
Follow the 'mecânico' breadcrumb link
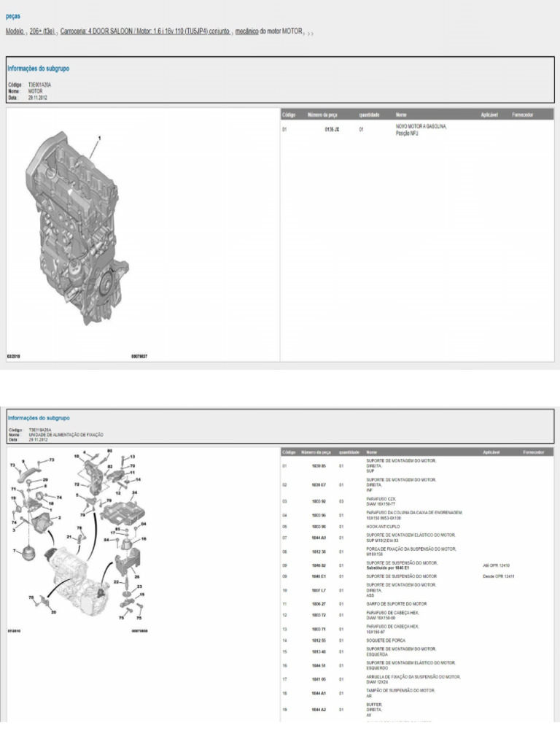click(x=246, y=31)
